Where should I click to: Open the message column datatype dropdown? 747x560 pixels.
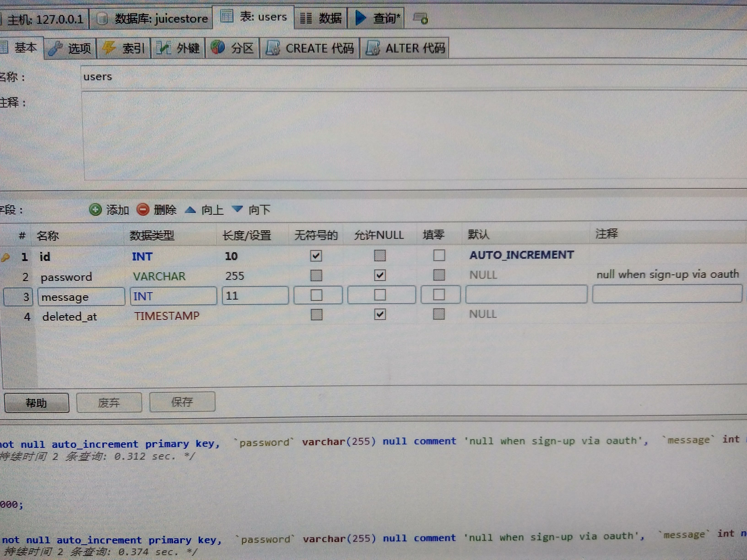(x=173, y=296)
